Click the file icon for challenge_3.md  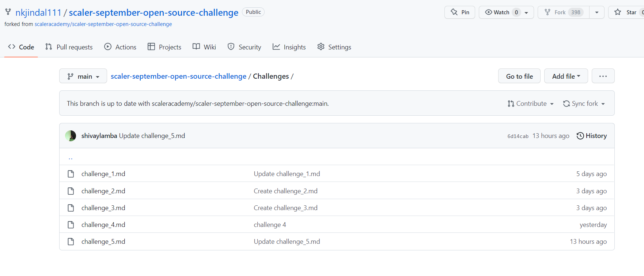point(71,208)
